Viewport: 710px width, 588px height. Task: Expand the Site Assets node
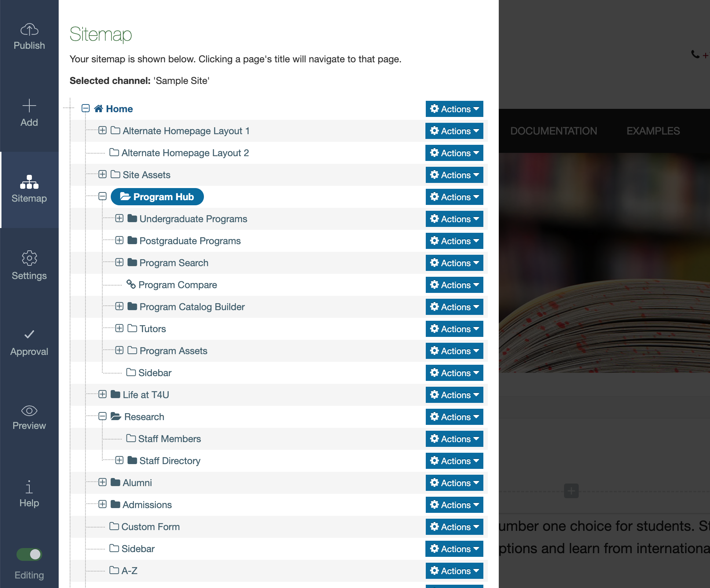[x=102, y=174]
